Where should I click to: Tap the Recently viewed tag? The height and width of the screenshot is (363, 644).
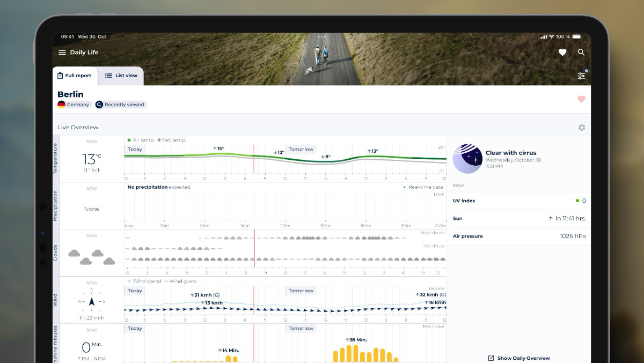point(120,105)
